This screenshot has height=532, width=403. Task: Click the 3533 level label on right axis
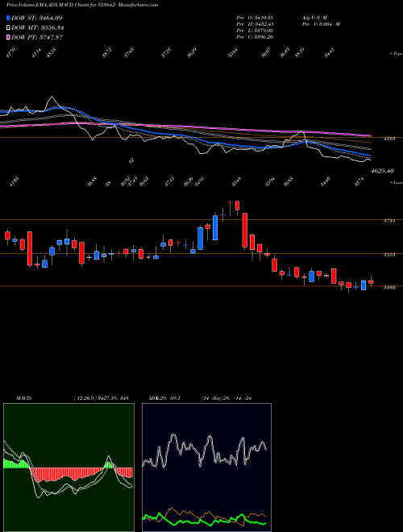pyautogui.click(x=389, y=255)
